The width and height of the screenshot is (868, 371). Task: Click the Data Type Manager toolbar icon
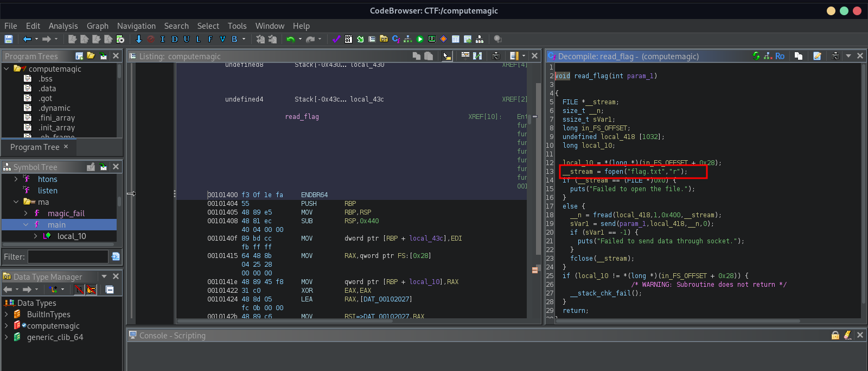coord(384,39)
